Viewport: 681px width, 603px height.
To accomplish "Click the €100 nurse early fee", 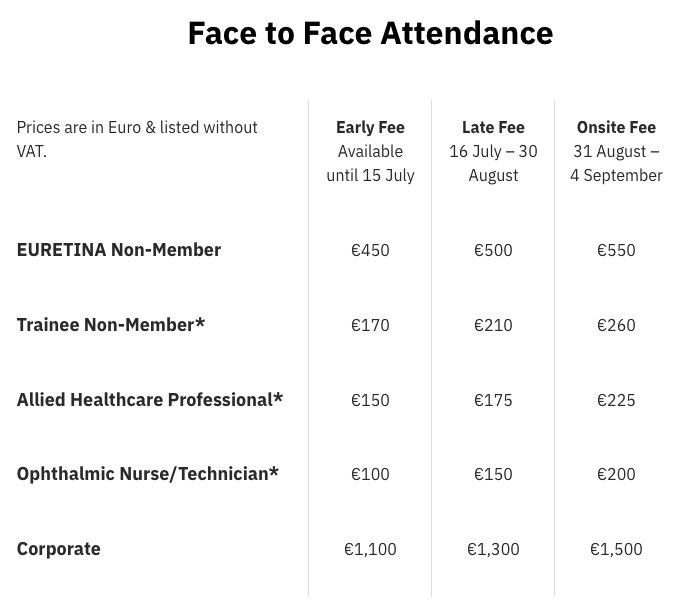I will point(370,474).
